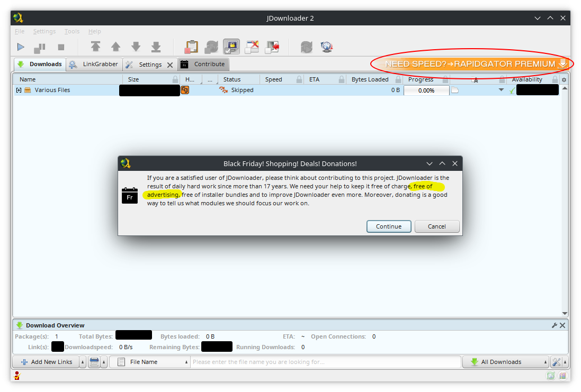The height and width of the screenshot is (392, 581).
Task: Switch to the LinkGrabber tab
Action: coord(94,65)
